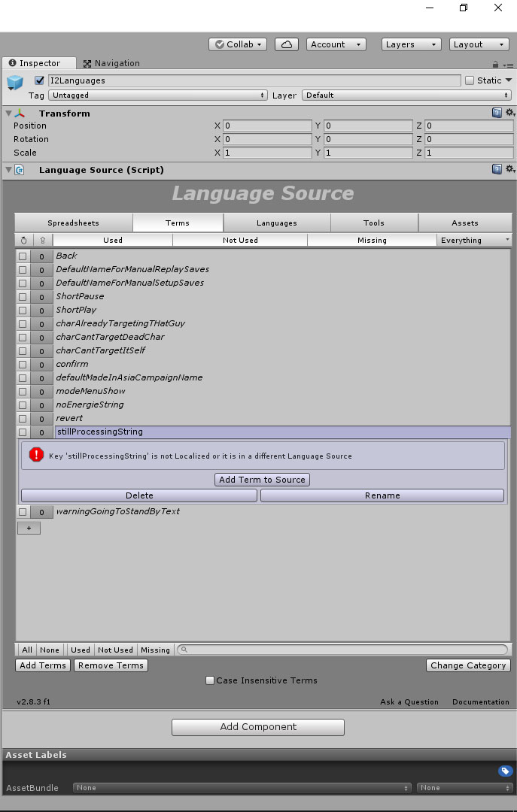Open the Tag dropdown showing Untagged
This screenshot has width=517, height=812.
(157, 95)
